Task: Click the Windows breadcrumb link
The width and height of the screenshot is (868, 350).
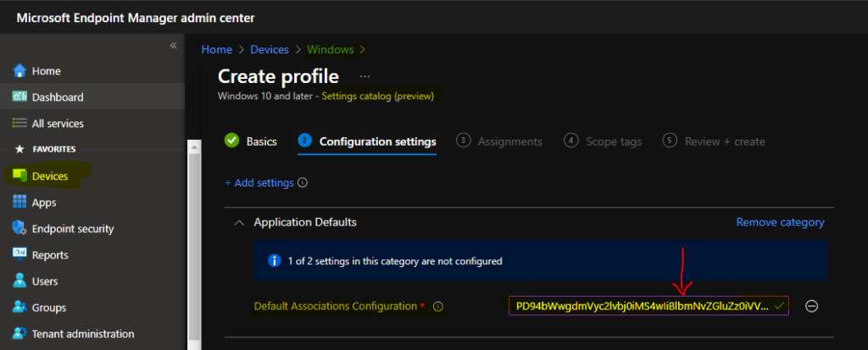Action: click(x=331, y=50)
